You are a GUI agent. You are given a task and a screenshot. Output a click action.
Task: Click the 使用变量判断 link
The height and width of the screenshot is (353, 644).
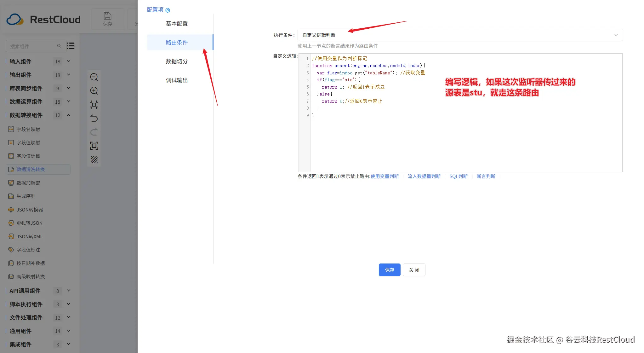pos(385,176)
